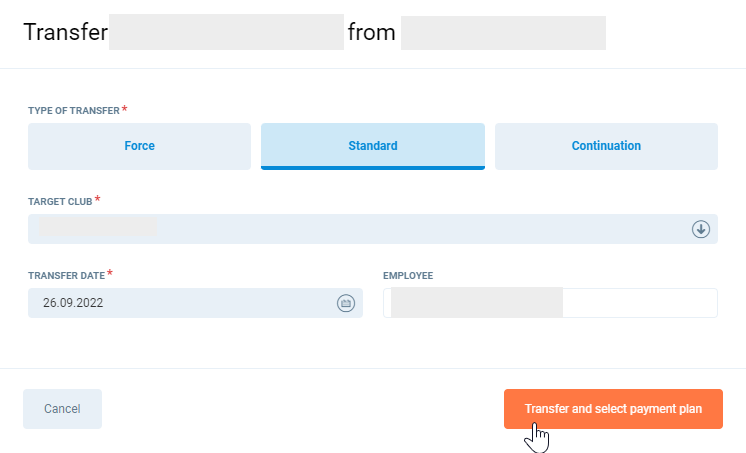Click the redacted member name in the title
The height and width of the screenshot is (453, 746).
coord(226,32)
